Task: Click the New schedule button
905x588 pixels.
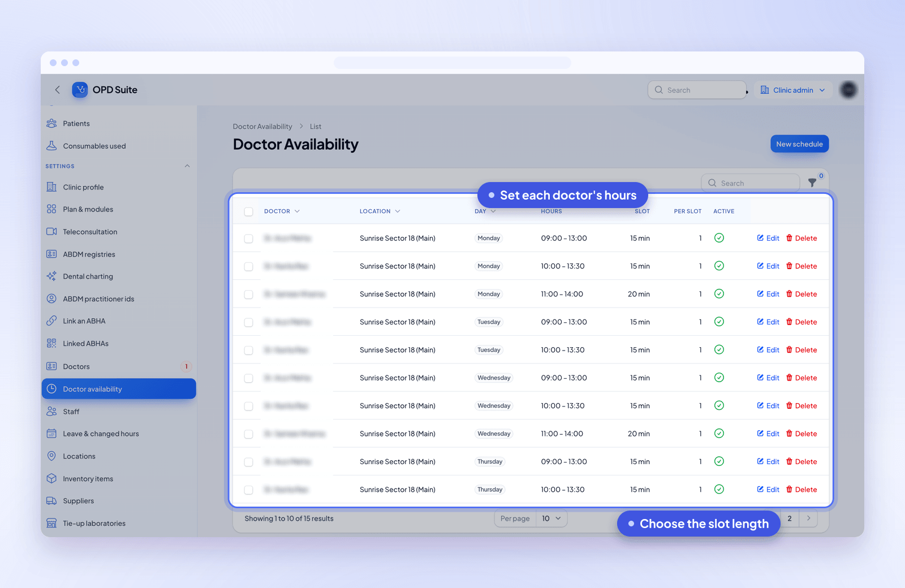Action: [x=799, y=144]
